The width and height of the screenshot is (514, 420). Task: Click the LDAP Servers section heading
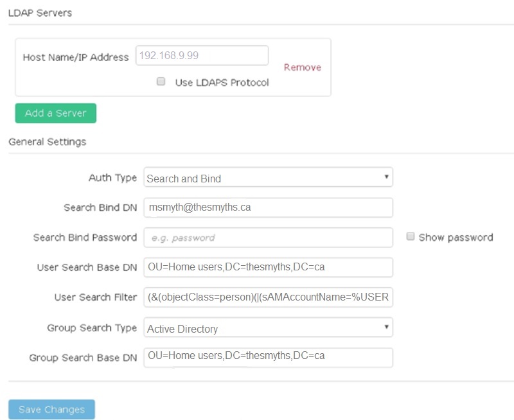40,12
